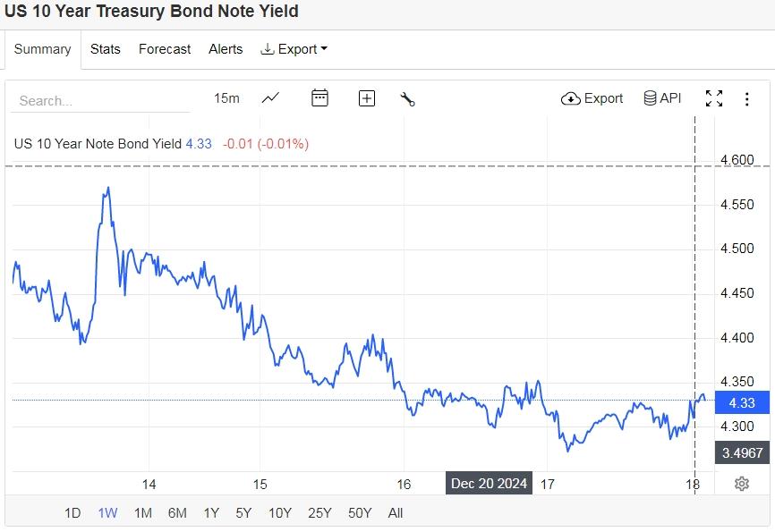Toggle fullscreen chart view
The height and width of the screenshot is (532, 775).
[713, 98]
